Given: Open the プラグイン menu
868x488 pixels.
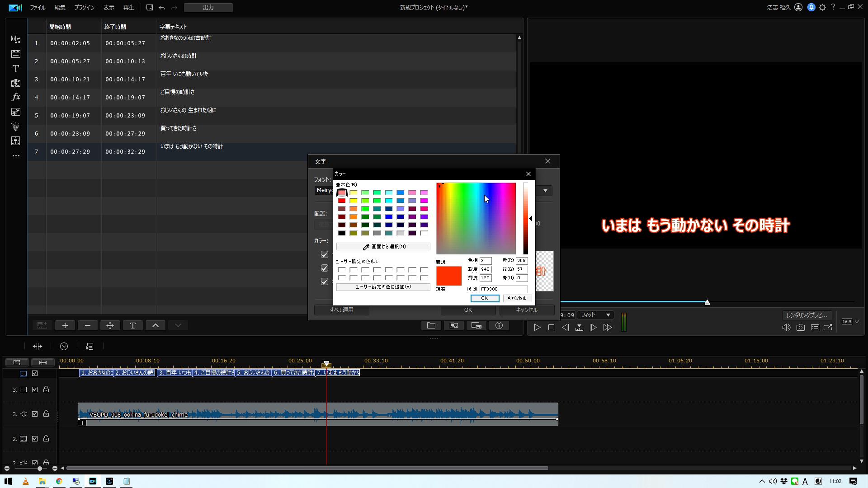Looking at the screenshot, I should click(x=84, y=8).
